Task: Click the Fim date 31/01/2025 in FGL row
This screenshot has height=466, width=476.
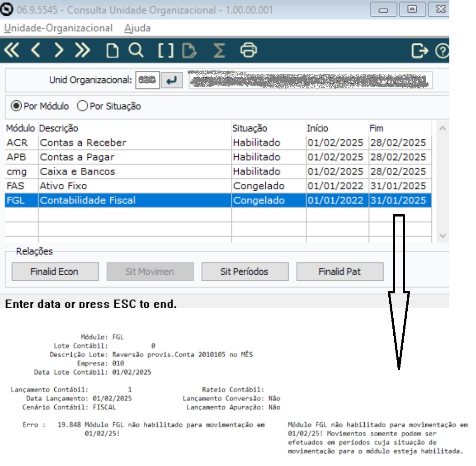Action: [398, 200]
